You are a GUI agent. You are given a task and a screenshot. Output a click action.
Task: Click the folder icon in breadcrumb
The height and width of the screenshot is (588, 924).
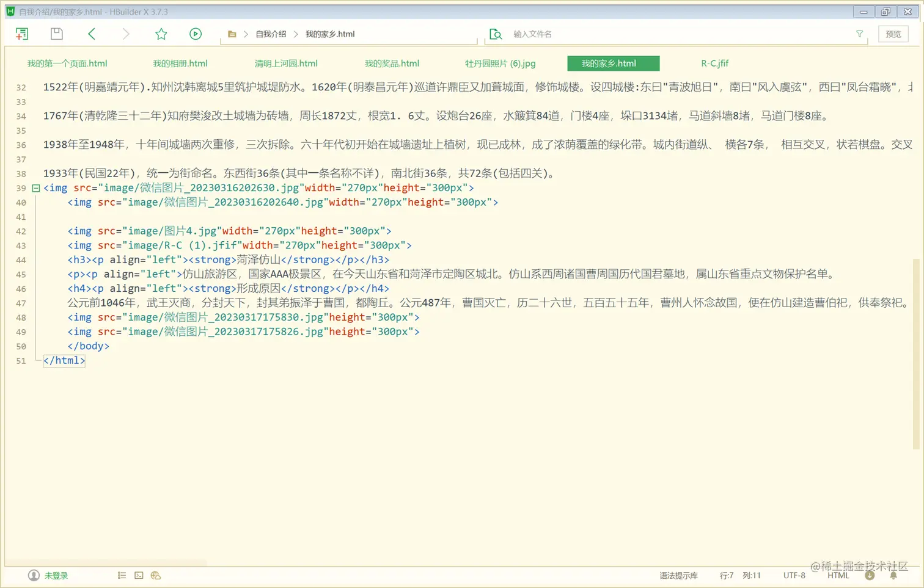click(232, 34)
